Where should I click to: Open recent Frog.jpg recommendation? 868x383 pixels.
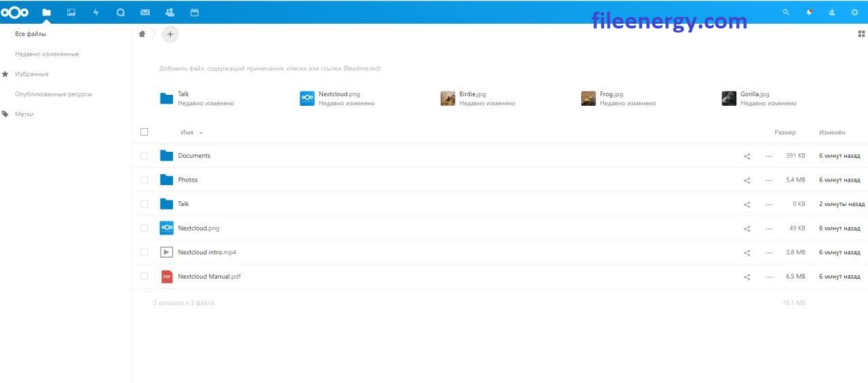[618, 99]
